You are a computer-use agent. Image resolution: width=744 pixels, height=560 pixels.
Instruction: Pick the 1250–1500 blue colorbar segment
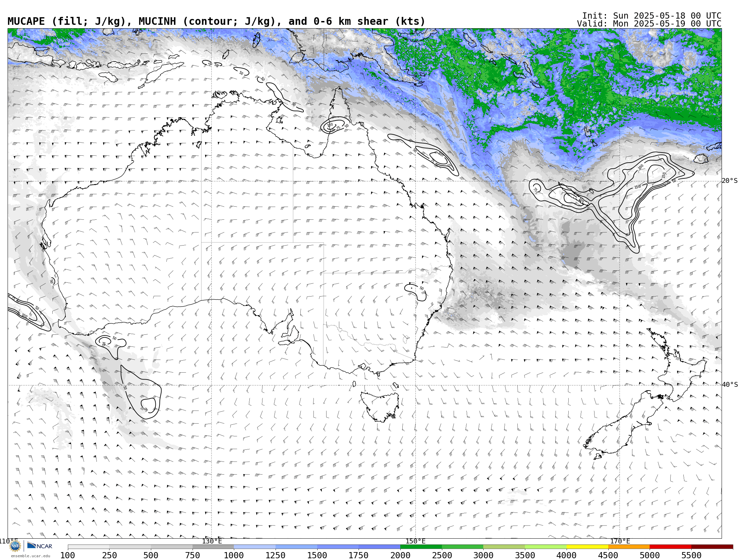pyautogui.click(x=296, y=547)
